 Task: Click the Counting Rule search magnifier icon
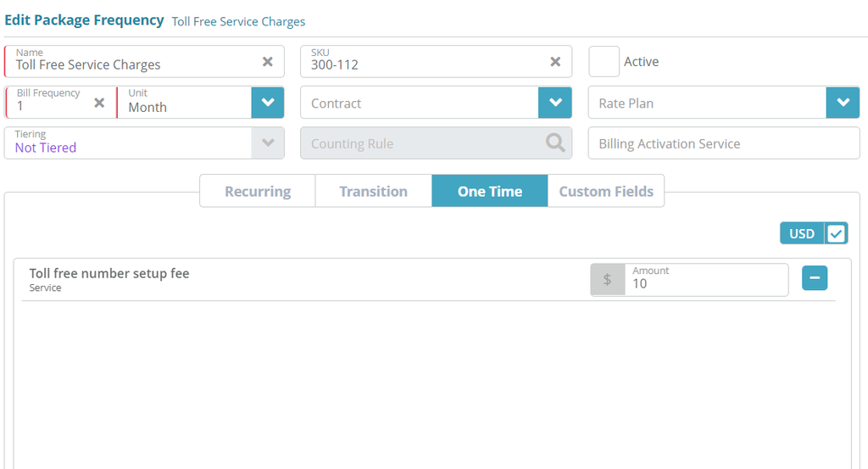555,143
